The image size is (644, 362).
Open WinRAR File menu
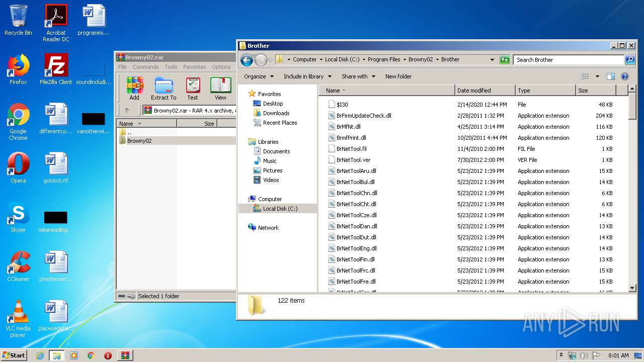[122, 67]
